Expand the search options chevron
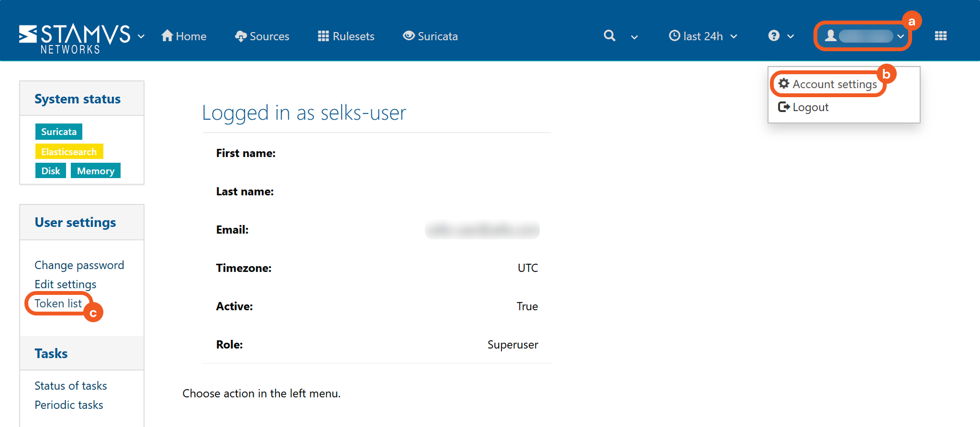Viewport: 980px width, 427px height. click(x=635, y=37)
